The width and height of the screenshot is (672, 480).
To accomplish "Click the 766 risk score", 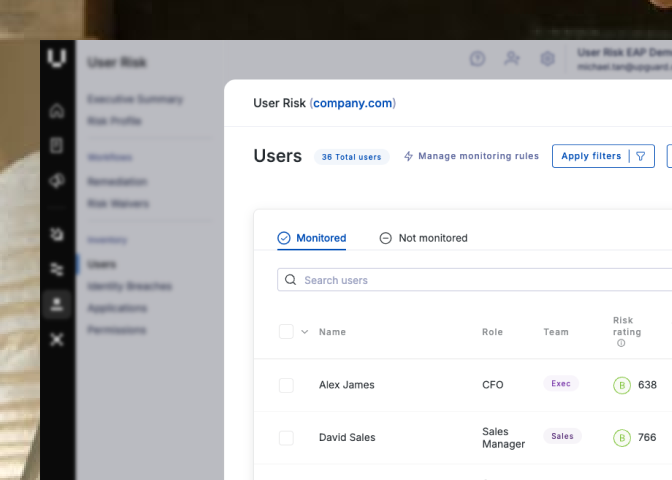I will tap(647, 438).
